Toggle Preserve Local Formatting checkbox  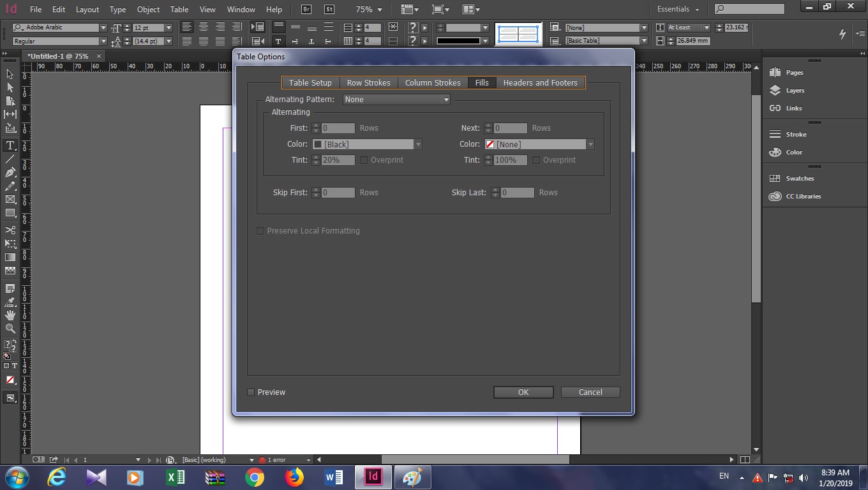tap(260, 231)
